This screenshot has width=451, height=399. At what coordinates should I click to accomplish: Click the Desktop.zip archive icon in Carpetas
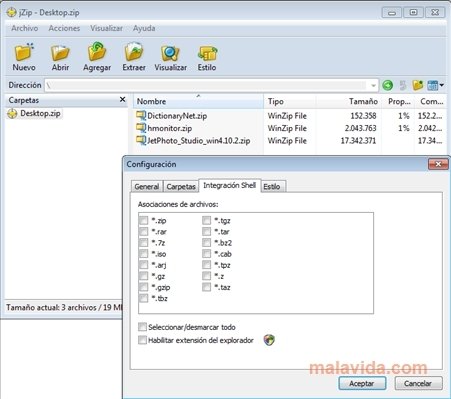coord(12,114)
